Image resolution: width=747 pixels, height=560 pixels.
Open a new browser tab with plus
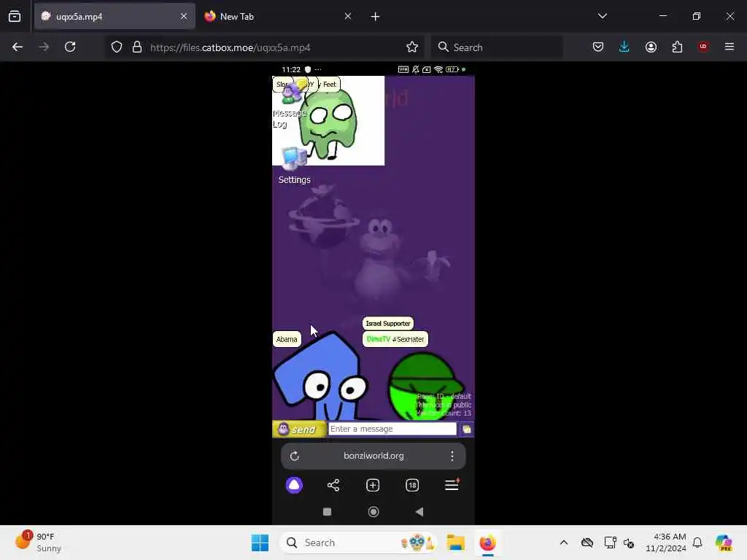[x=375, y=17]
